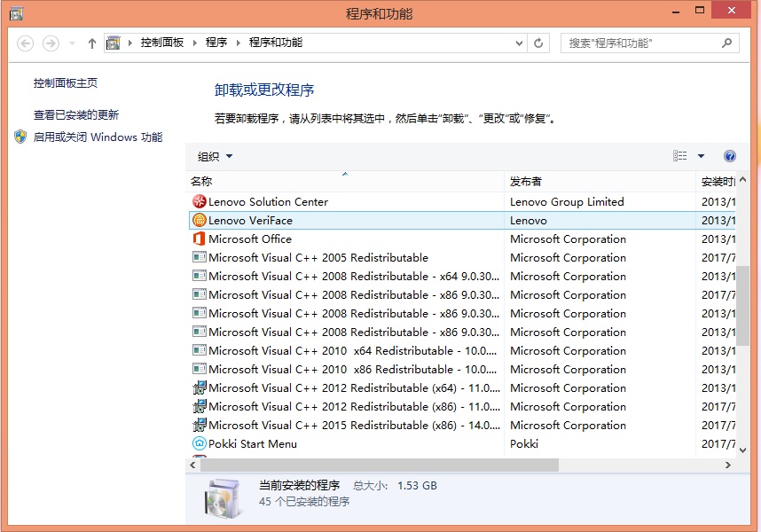
Task: Open the 控制面板主页 link
Action: click(x=66, y=83)
